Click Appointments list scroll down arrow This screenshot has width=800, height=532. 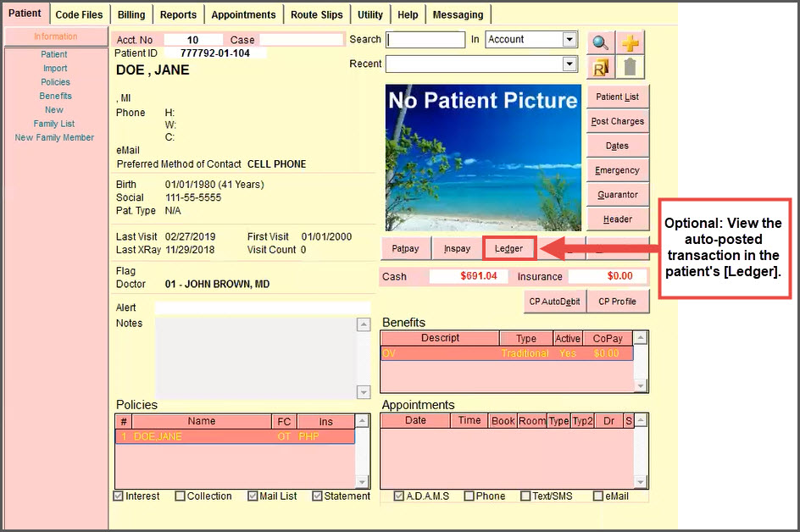641,481
